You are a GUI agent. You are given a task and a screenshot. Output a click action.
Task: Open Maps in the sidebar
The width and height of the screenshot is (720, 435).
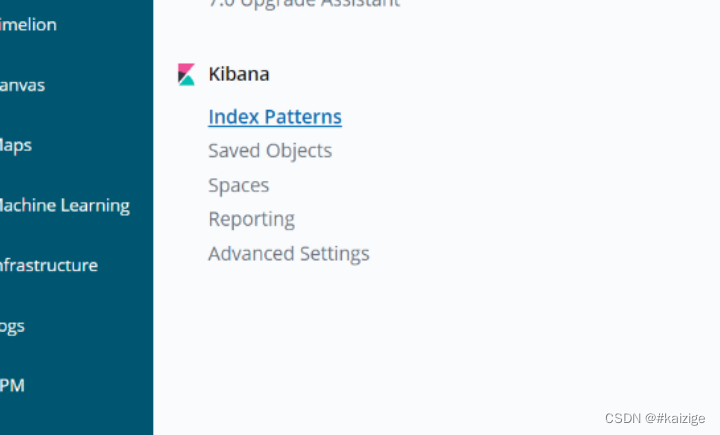pos(16,146)
